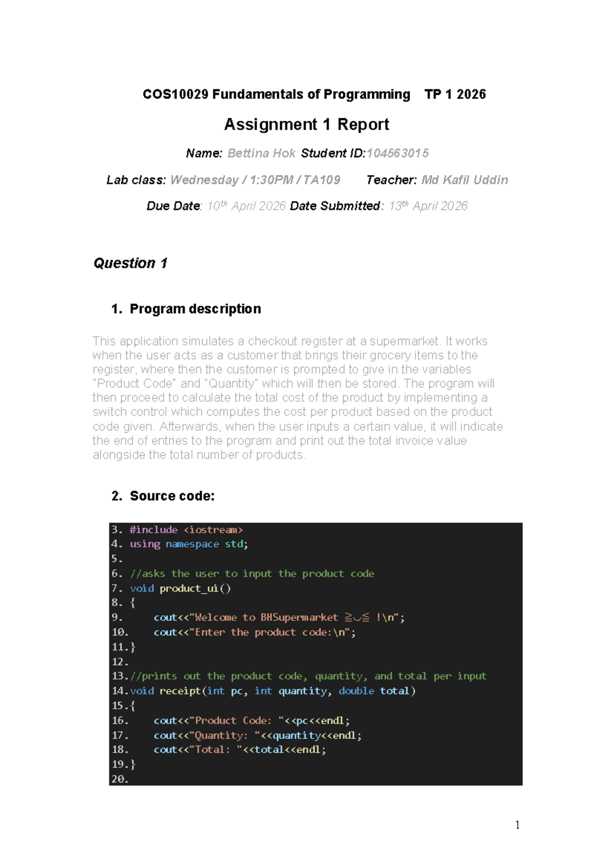Click inside the program description paragraph
This screenshot has height=868, width=614.
coord(297,398)
